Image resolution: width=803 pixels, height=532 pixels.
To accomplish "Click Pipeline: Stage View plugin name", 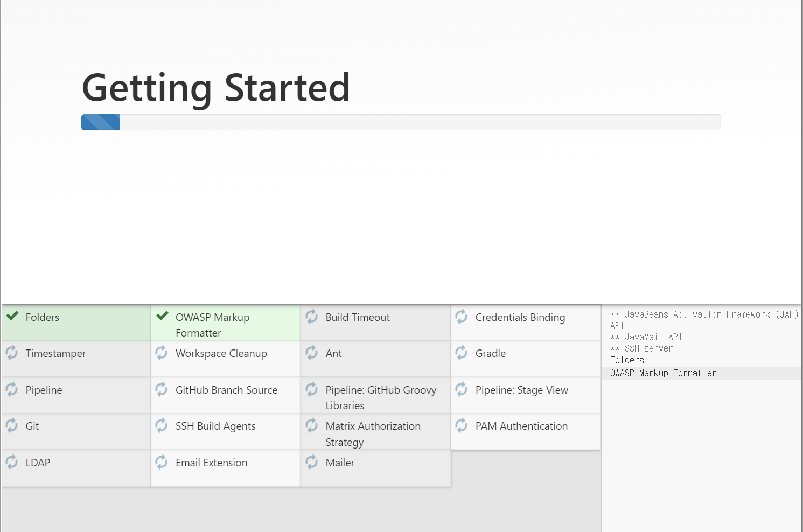I will (x=522, y=390).
